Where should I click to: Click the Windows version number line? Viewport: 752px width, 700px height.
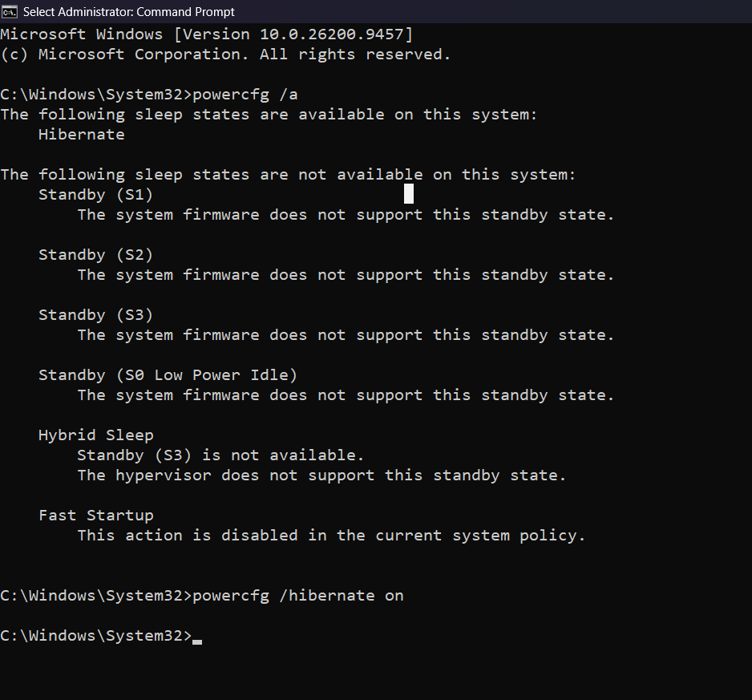click(206, 34)
